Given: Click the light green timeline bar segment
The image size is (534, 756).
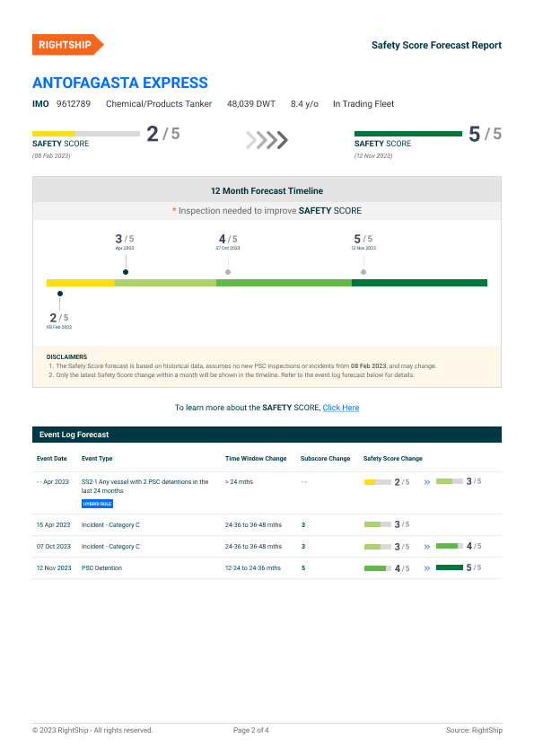Looking at the screenshot, I should pyautogui.click(x=165, y=283).
